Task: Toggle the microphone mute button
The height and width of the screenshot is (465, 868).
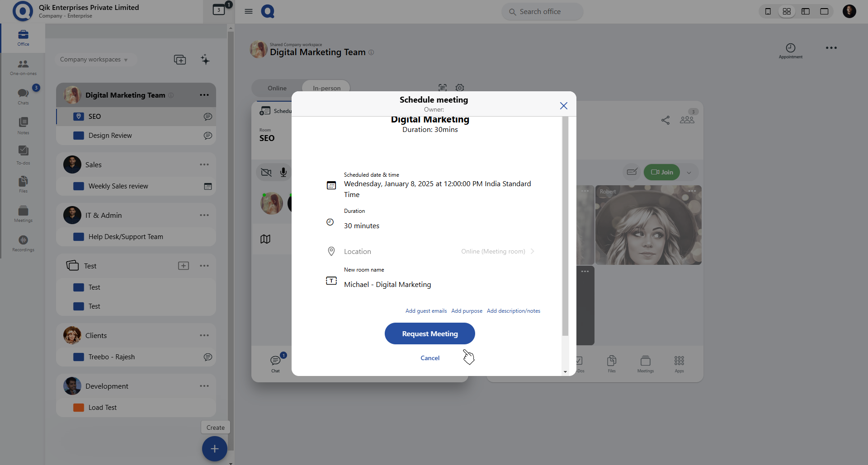Action: click(283, 172)
